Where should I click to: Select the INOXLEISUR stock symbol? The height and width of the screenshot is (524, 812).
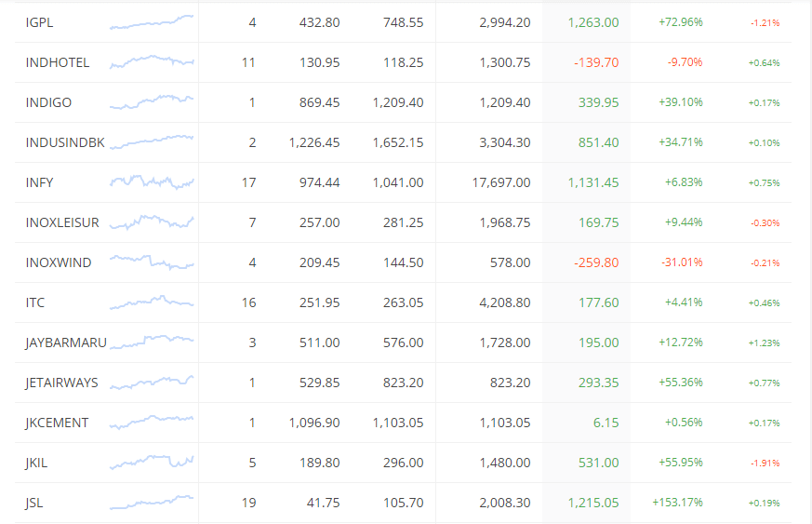pos(62,222)
